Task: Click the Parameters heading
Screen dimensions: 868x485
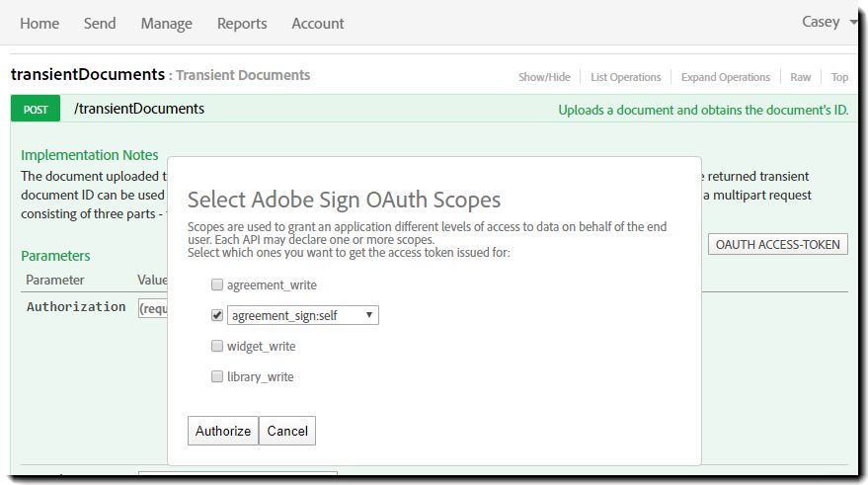Action: click(x=55, y=256)
